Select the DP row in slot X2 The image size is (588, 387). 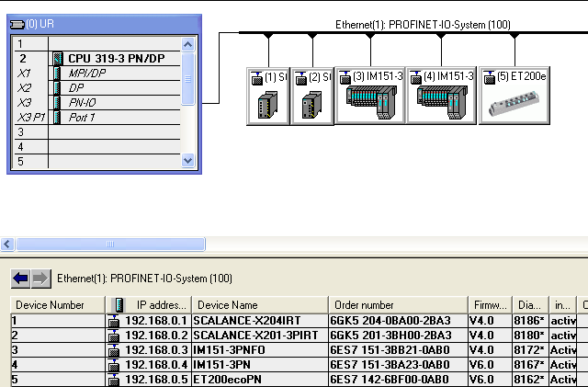coord(97,88)
